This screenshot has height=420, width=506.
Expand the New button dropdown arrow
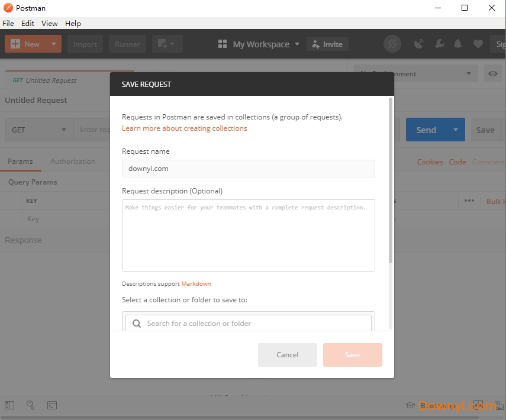[54, 44]
